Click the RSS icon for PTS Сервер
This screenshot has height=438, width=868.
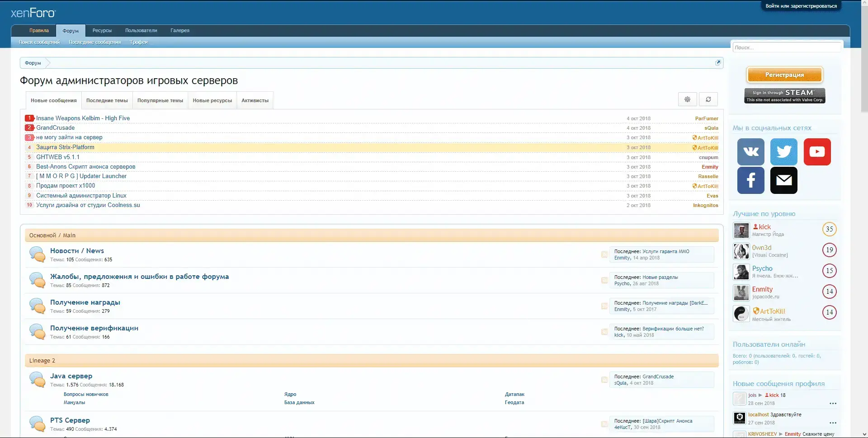tap(604, 424)
